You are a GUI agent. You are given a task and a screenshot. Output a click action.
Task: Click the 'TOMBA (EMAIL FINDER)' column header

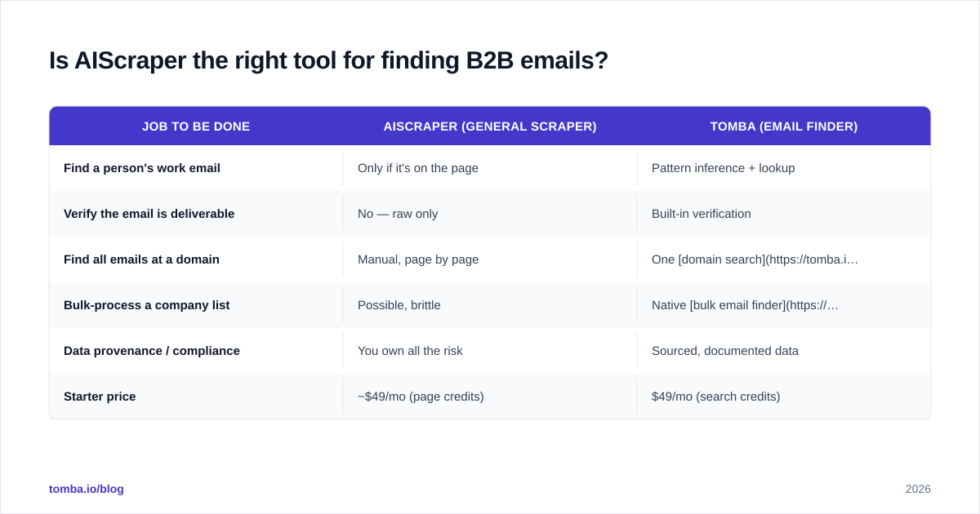(x=784, y=126)
